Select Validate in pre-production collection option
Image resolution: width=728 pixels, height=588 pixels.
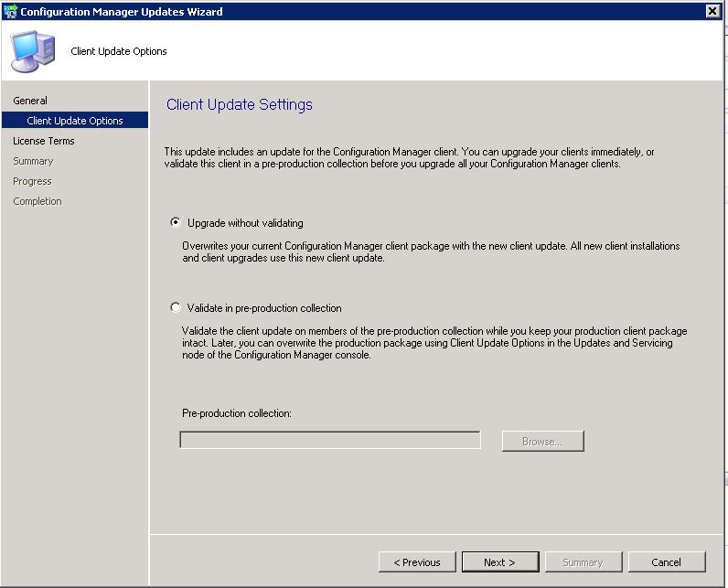pyautogui.click(x=176, y=307)
